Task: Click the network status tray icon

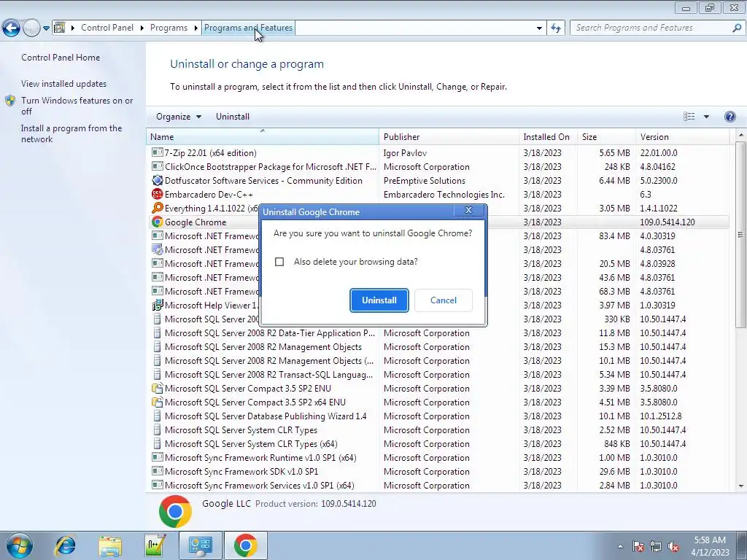Action: pyautogui.click(x=656, y=546)
